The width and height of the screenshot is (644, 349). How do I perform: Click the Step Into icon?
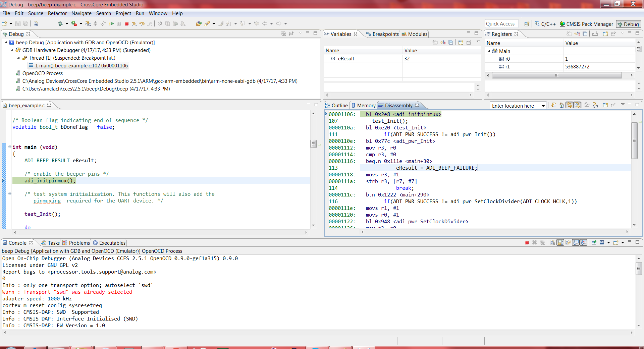(134, 23)
